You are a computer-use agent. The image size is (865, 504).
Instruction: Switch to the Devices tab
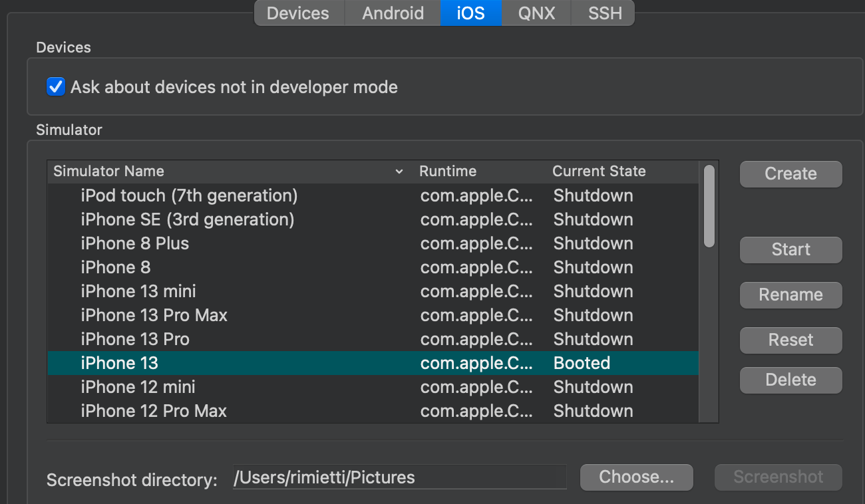[x=298, y=13]
